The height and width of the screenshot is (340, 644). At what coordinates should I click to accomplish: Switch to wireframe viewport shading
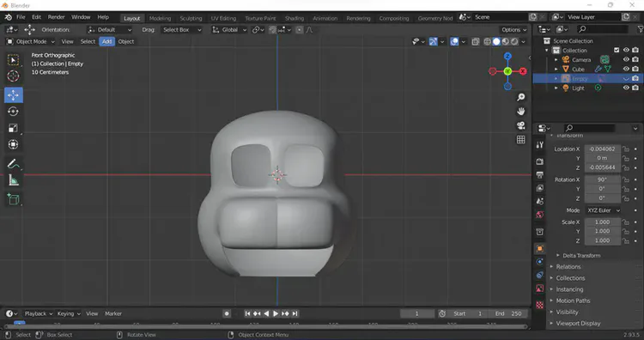pyautogui.click(x=488, y=41)
